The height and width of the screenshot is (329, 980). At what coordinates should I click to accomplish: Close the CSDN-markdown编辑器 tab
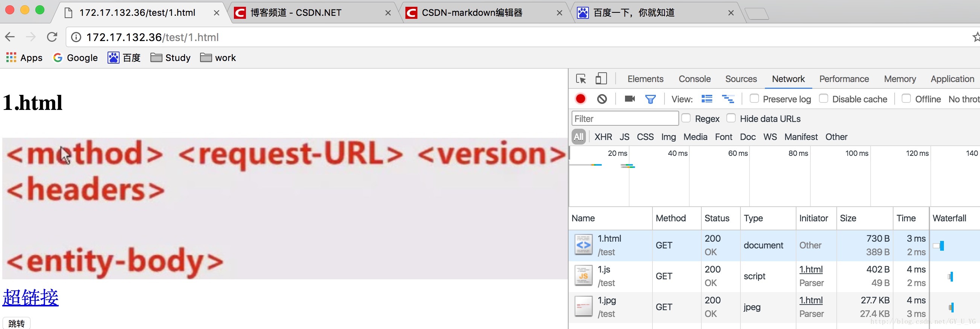[560, 13]
